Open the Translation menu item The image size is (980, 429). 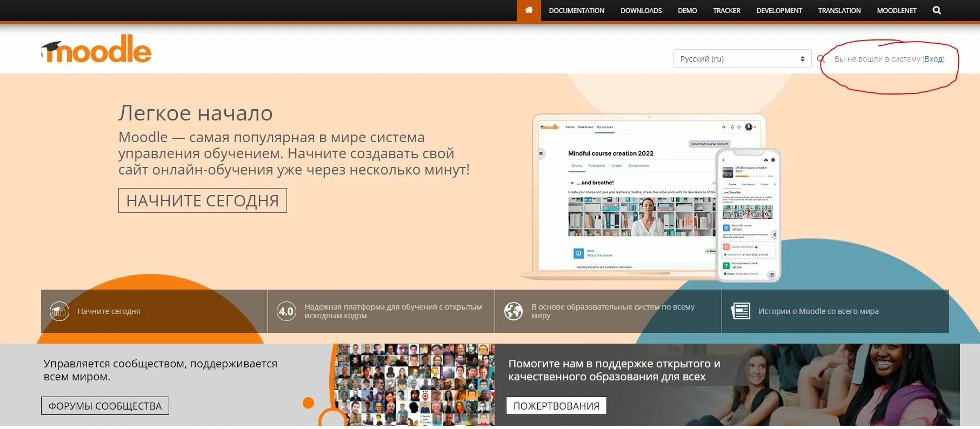pyautogui.click(x=839, y=10)
